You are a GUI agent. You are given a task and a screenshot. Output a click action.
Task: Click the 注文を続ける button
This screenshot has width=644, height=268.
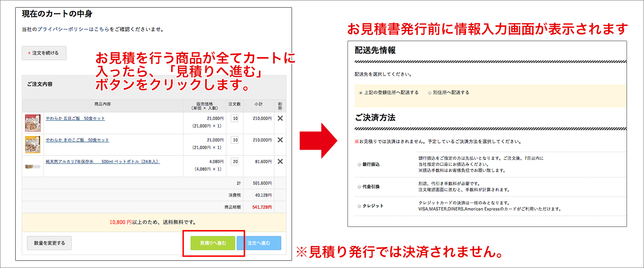(44, 53)
